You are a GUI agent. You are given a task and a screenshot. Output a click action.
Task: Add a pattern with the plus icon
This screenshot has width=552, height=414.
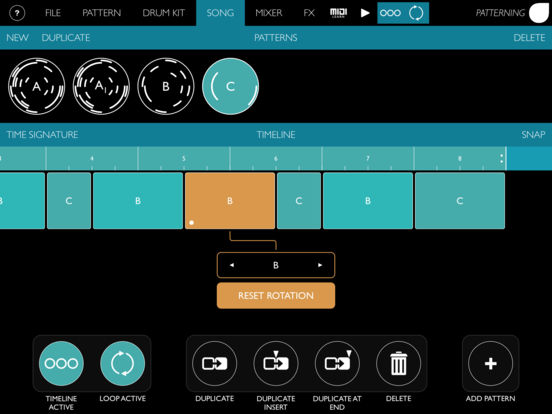[490, 363]
